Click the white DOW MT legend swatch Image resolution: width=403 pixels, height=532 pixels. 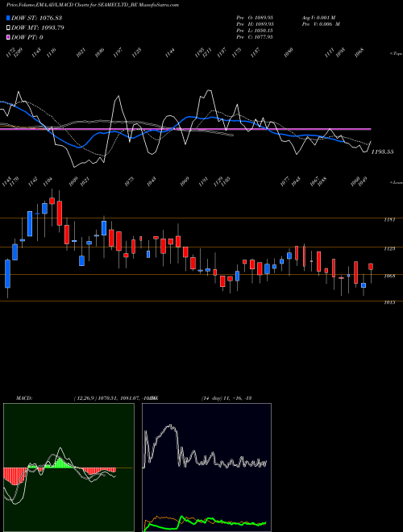pos(8,28)
